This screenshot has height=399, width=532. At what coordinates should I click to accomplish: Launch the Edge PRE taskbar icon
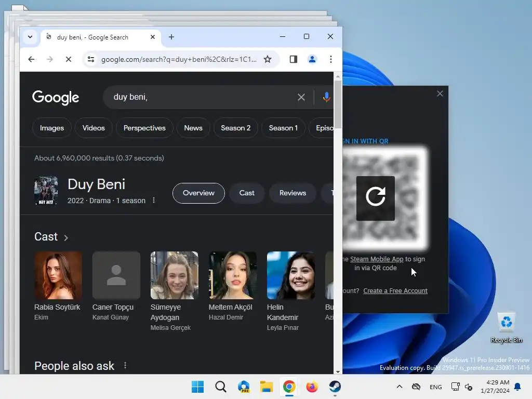point(244,387)
